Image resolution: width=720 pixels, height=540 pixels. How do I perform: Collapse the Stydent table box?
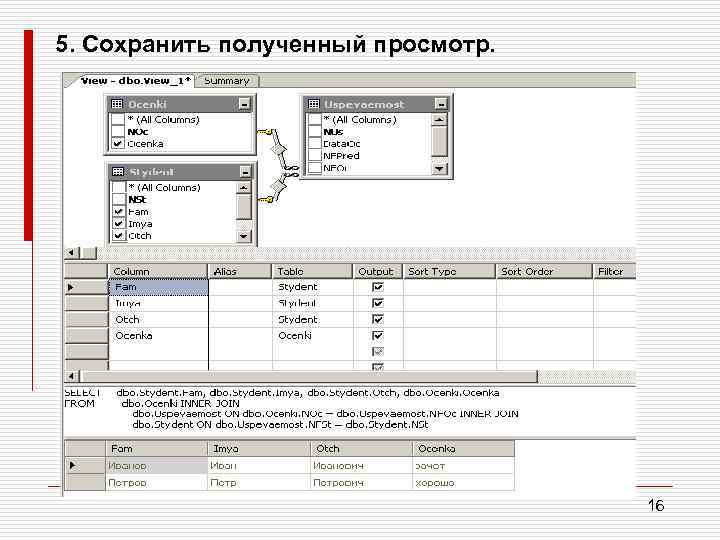245,172
